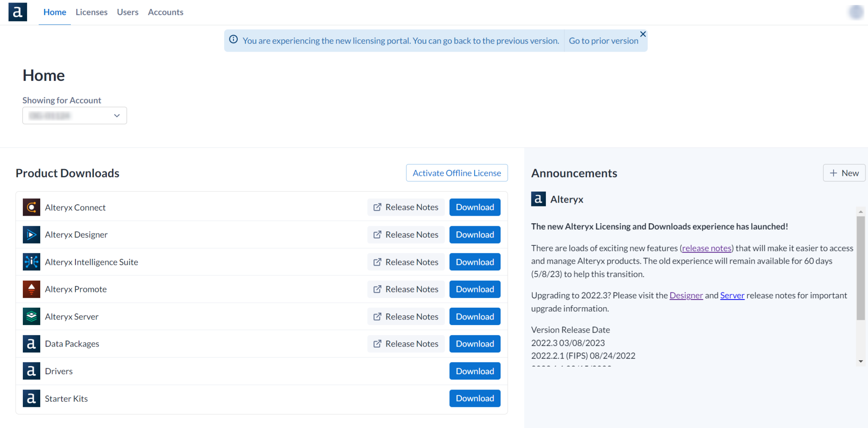Open the Licenses tab
This screenshot has width=868, height=428.
[92, 12]
